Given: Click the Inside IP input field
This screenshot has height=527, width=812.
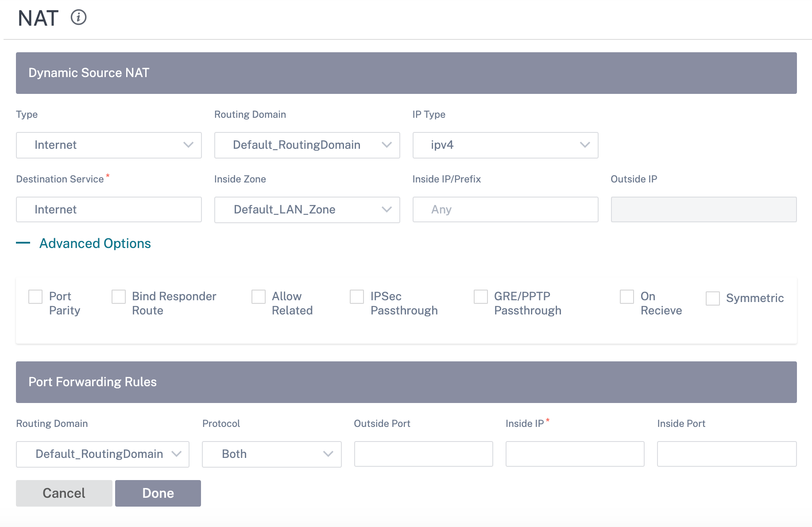Looking at the screenshot, I should click(x=575, y=454).
